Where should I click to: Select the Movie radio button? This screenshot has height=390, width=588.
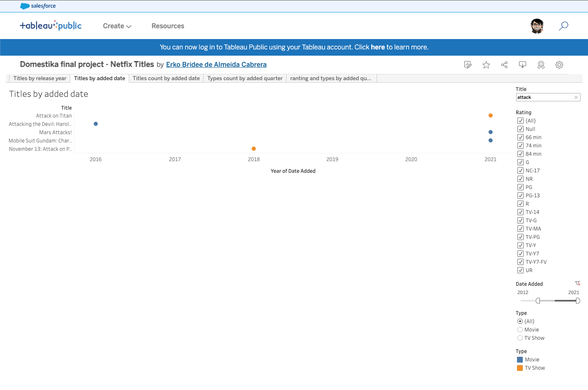point(520,330)
